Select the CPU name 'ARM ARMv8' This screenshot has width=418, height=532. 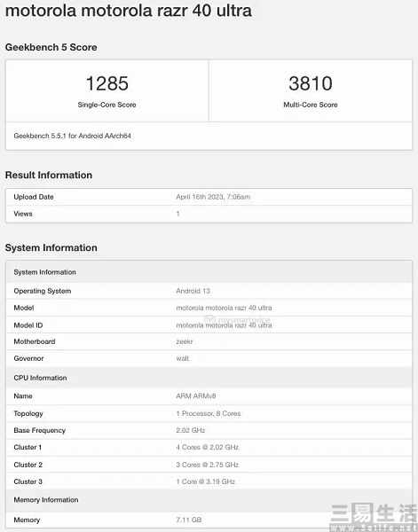[x=196, y=396]
